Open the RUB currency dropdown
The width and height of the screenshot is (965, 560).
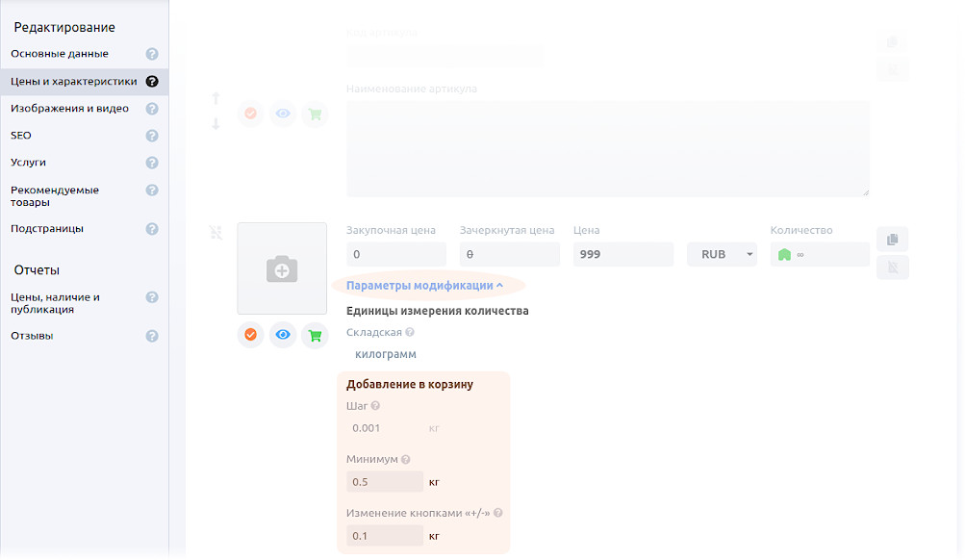(x=722, y=255)
